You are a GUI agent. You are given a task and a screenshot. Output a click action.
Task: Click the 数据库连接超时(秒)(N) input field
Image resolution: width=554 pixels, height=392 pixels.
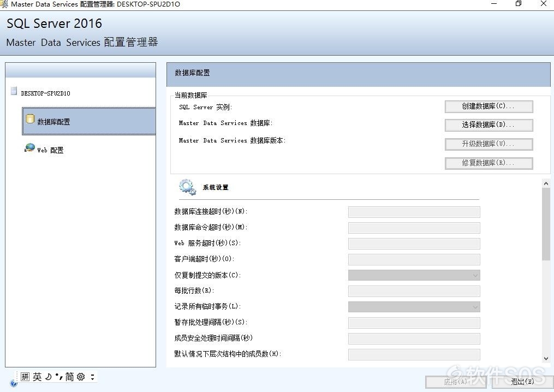point(414,212)
